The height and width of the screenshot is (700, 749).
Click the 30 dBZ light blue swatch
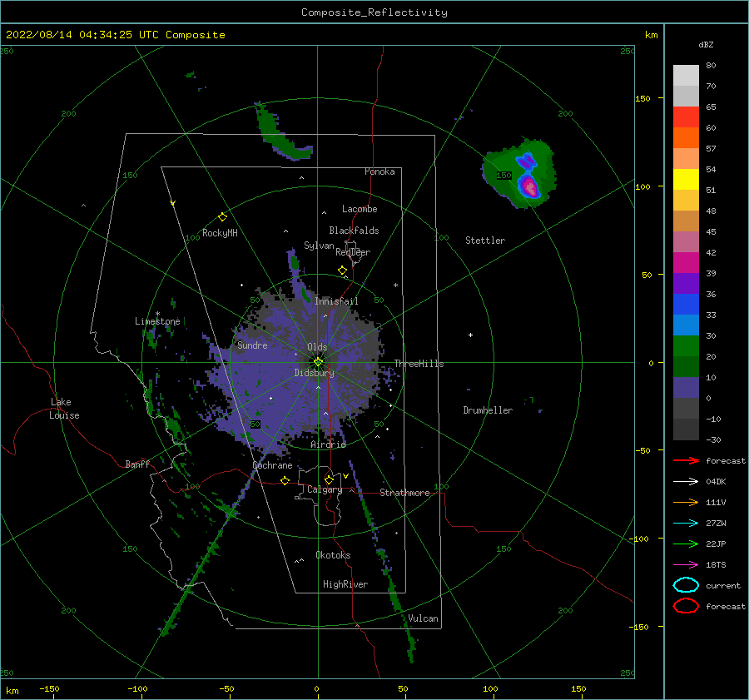[x=686, y=325]
